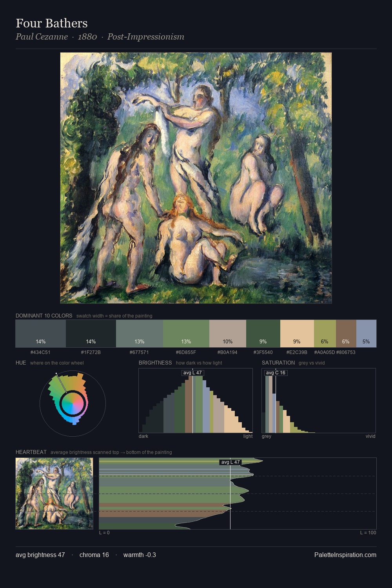The height and width of the screenshot is (588, 392).
Task: Click the avg L 47 label in Heartbeat chart
Action: pyautogui.click(x=230, y=462)
